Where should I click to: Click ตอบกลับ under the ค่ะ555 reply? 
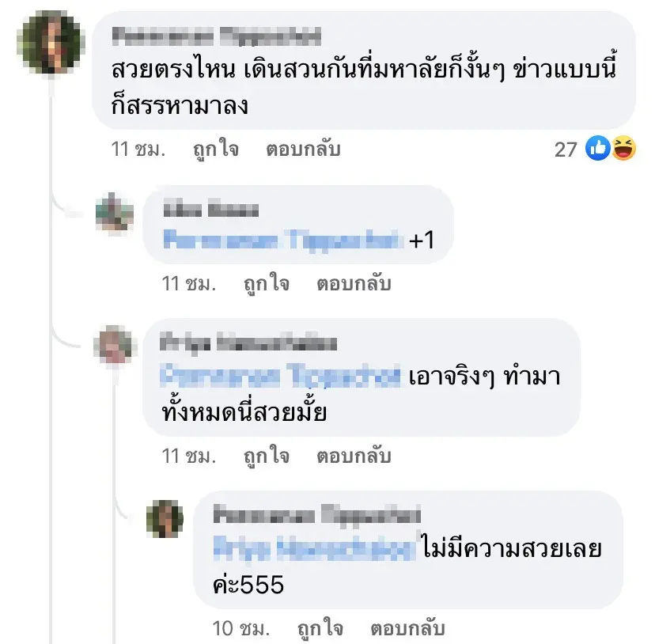click(407, 628)
